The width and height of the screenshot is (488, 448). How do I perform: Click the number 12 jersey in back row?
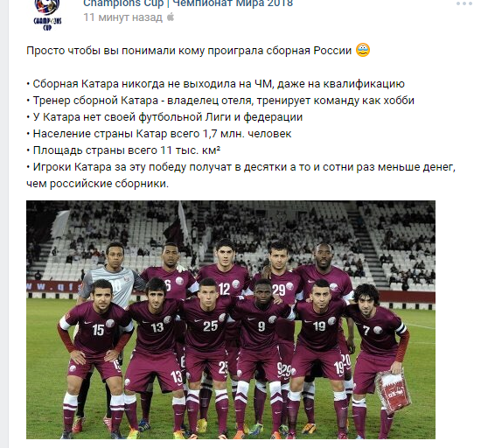point(225,288)
